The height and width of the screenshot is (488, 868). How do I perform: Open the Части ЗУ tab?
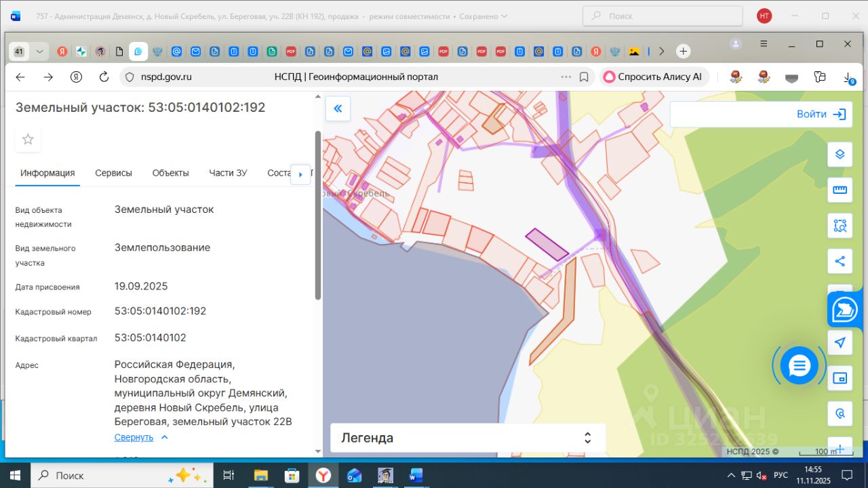pos(228,173)
